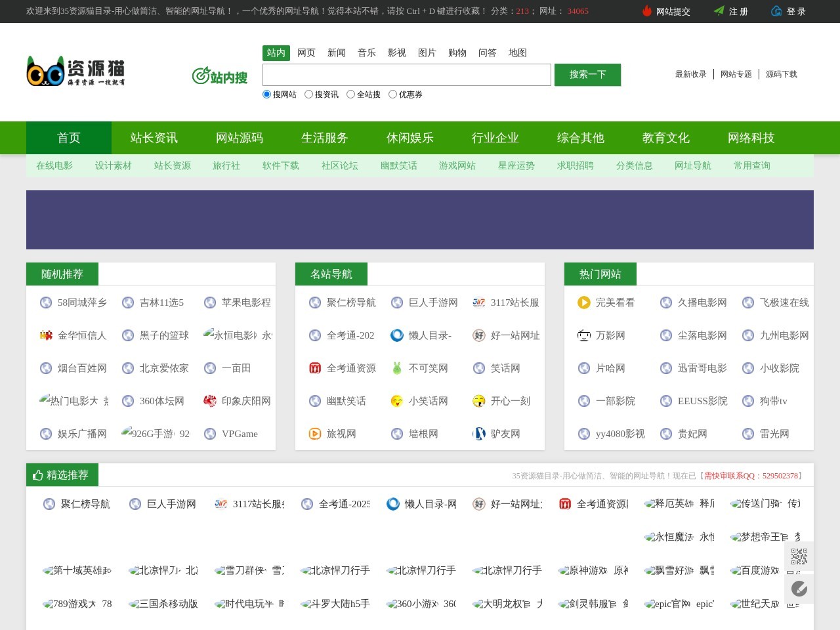Click the 万影网 TV icon
Screen dimensions: 840x630
pos(583,335)
